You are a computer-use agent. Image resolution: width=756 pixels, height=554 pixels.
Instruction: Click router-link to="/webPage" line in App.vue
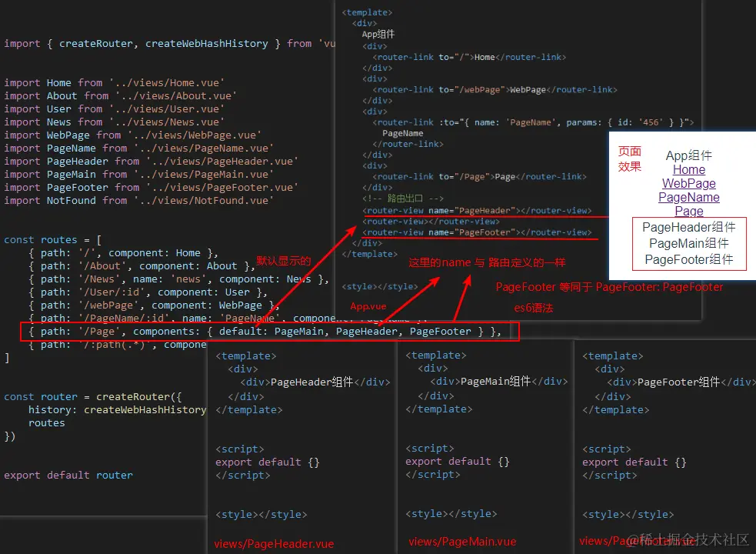click(x=495, y=90)
